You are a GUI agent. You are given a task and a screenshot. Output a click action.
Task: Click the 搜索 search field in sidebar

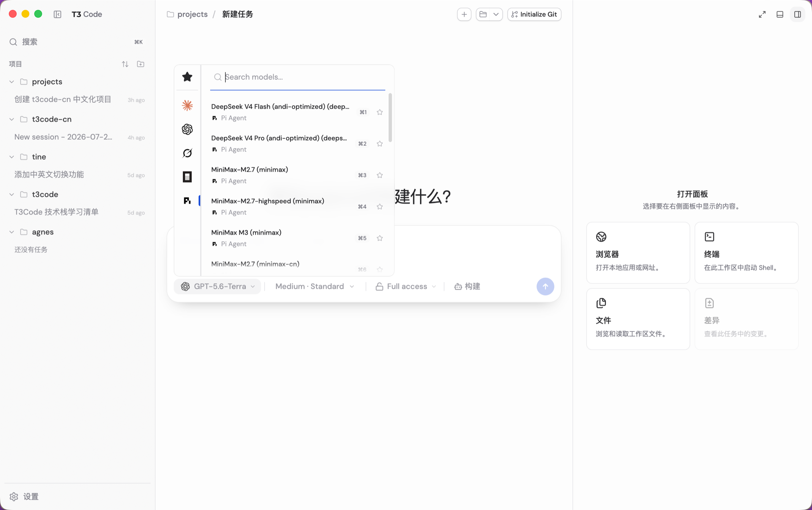point(78,42)
